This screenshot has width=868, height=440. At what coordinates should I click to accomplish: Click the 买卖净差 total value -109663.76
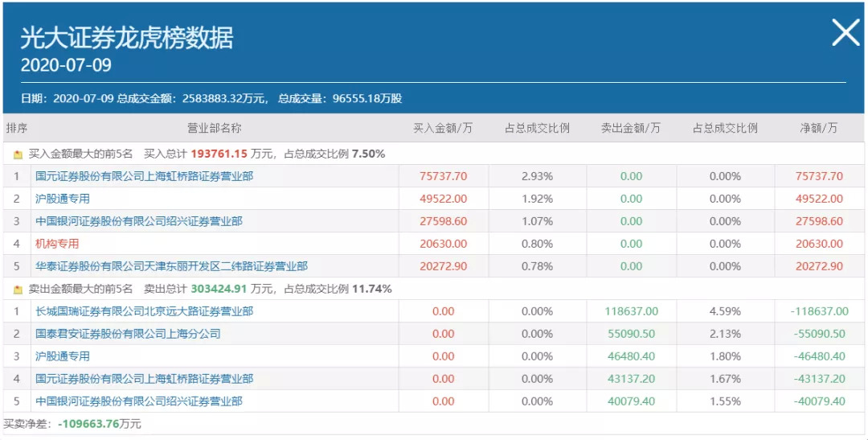point(88,424)
